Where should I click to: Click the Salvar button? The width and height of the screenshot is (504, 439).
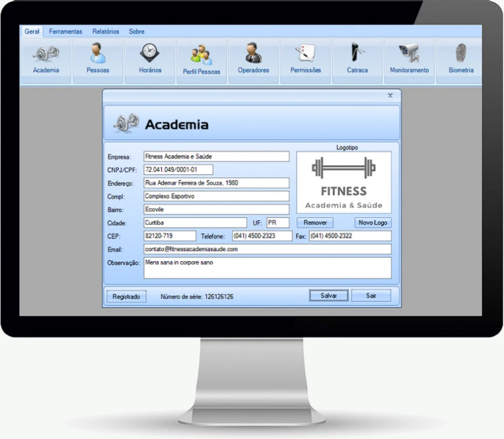pos(328,296)
